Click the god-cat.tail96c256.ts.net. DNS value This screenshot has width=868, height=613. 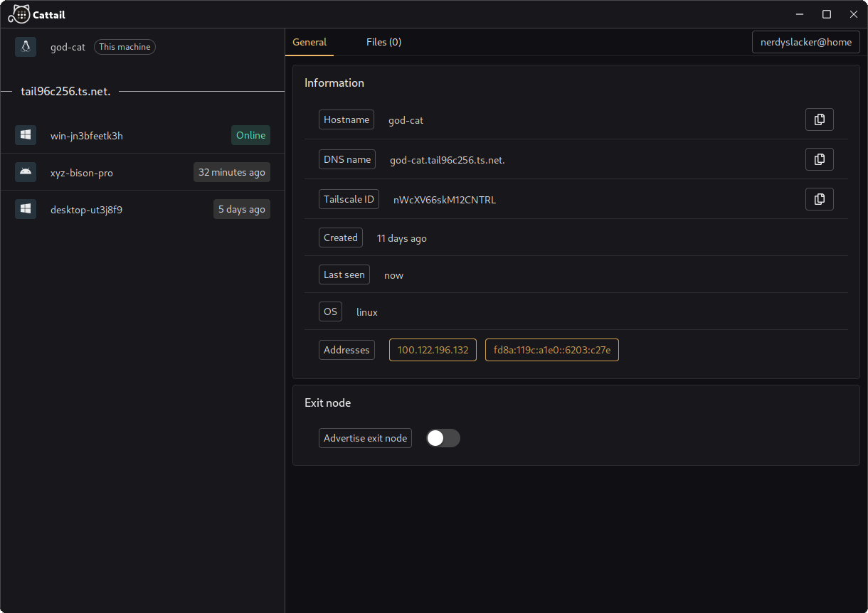[x=448, y=160]
